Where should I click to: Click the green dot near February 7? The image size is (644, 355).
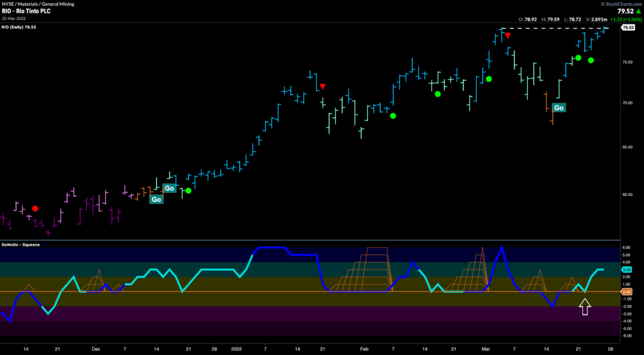[393, 116]
